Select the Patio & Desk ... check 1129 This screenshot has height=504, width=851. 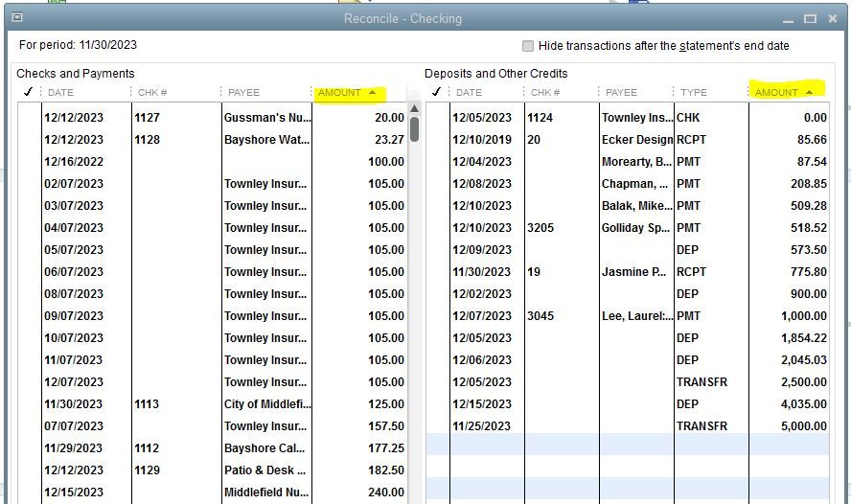pyautogui.click(x=212, y=470)
